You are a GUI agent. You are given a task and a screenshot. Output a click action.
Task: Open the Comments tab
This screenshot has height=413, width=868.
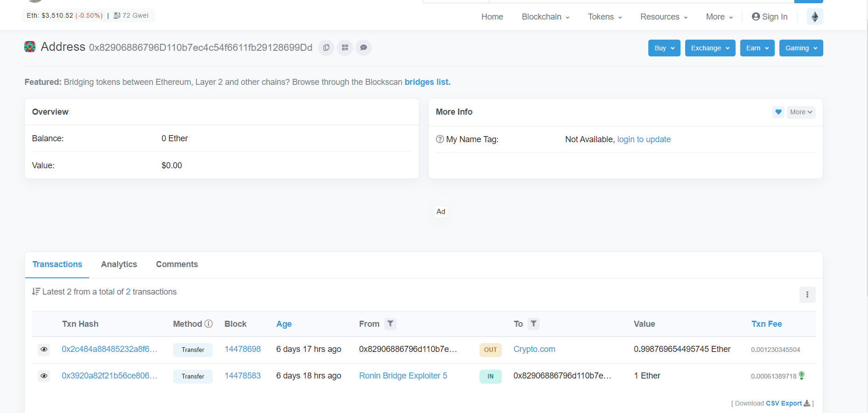tap(177, 264)
